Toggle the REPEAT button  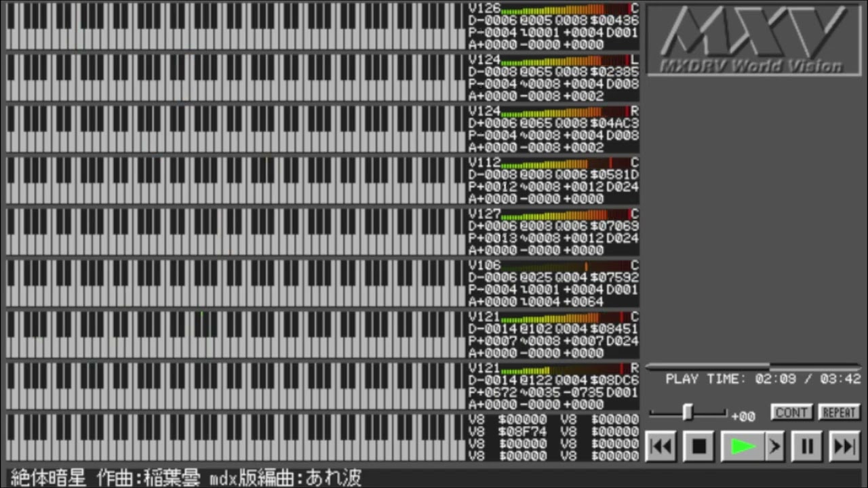coord(839,412)
